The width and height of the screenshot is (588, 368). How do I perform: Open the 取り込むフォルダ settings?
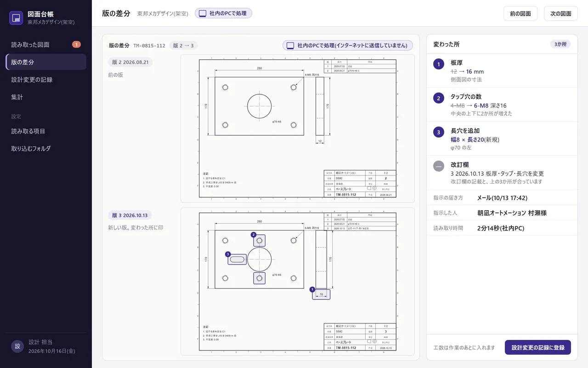tap(46, 149)
